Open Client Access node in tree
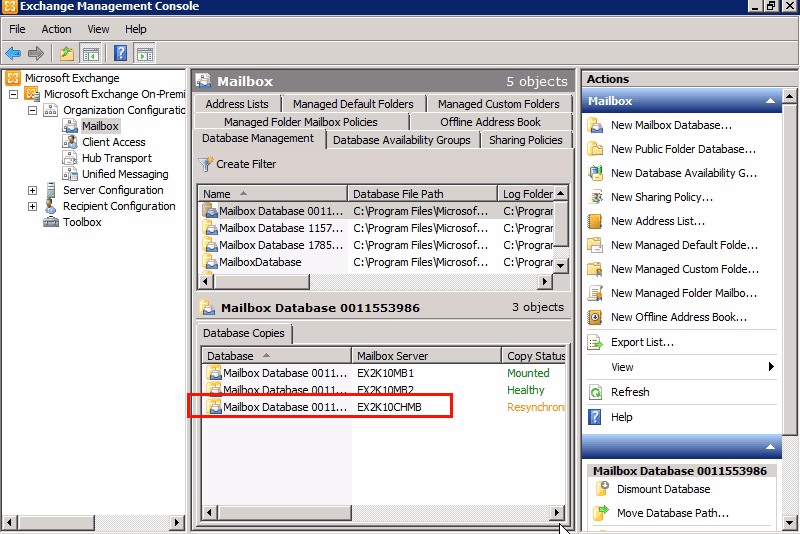Image resolution: width=800 pixels, height=534 pixels. click(x=114, y=142)
